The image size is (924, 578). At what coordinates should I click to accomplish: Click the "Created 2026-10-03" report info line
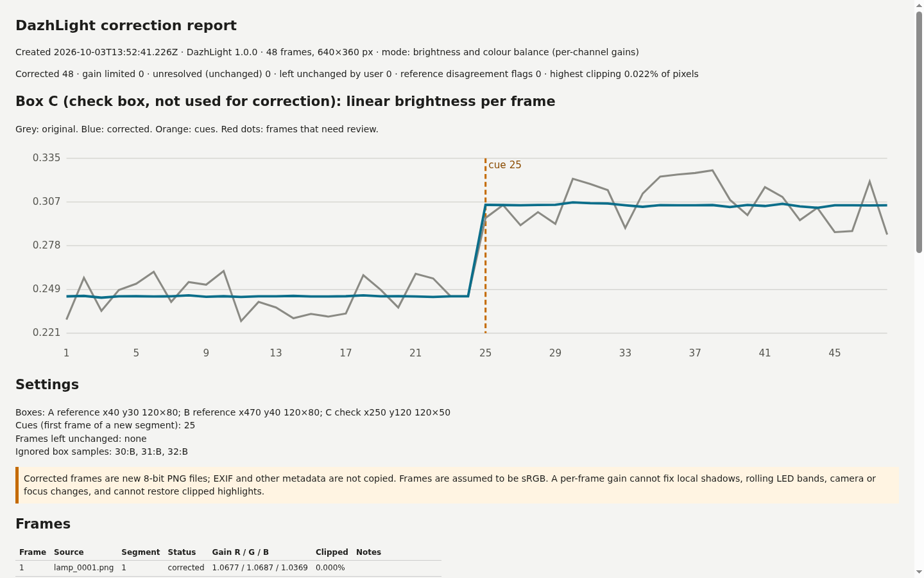click(327, 52)
